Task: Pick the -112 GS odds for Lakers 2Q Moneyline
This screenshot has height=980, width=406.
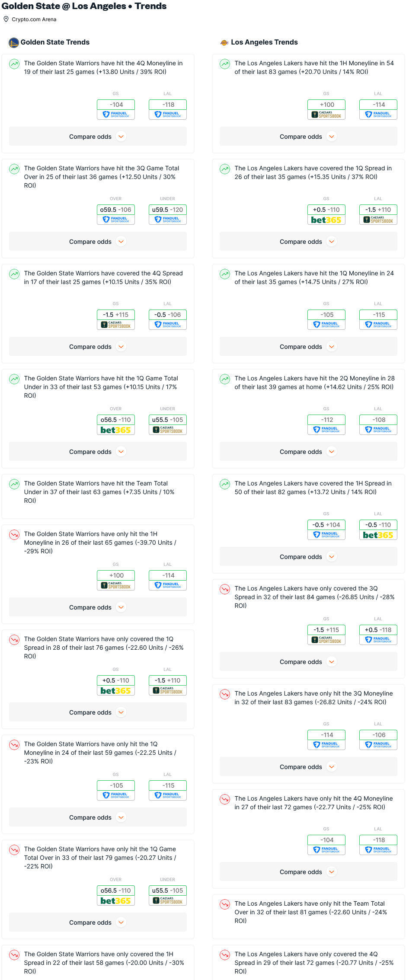Action: point(326,420)
